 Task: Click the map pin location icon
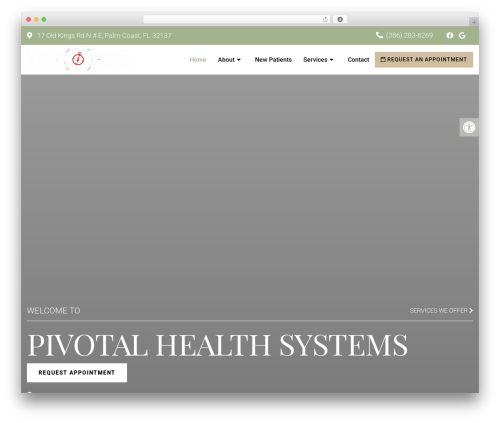click(29, 35)
